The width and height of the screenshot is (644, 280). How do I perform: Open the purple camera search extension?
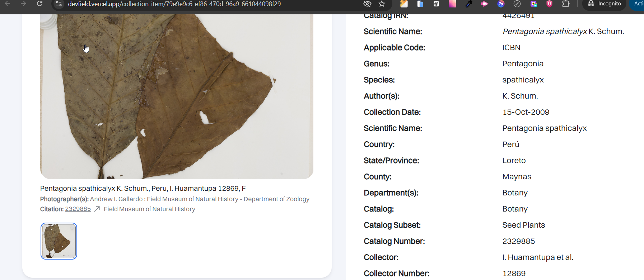tap(533, 4)
